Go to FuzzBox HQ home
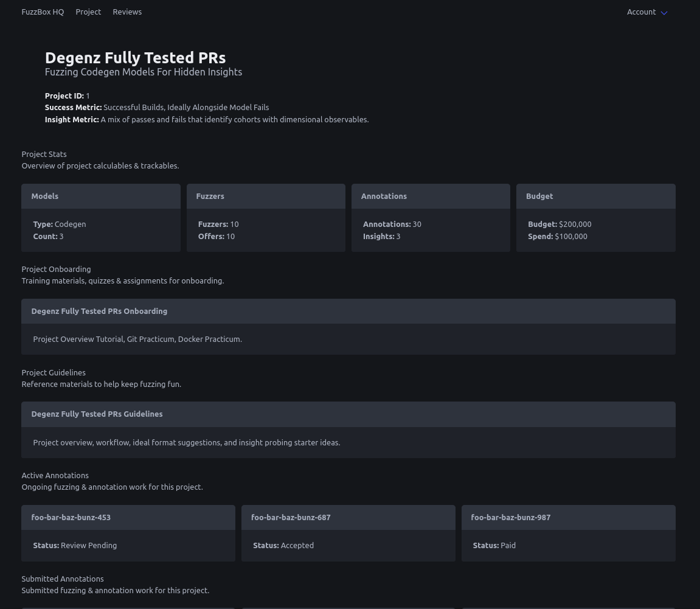The height and width of the screenshot is (609, 700). 43,12
